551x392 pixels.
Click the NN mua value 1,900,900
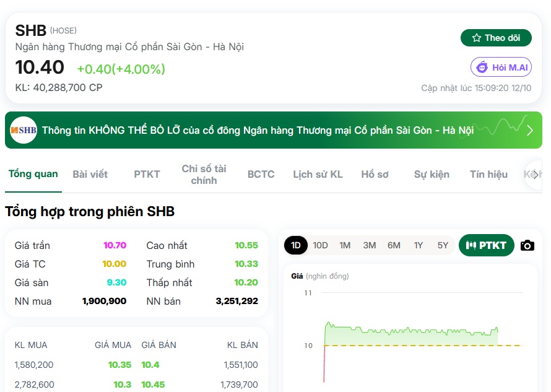[104, 301]
